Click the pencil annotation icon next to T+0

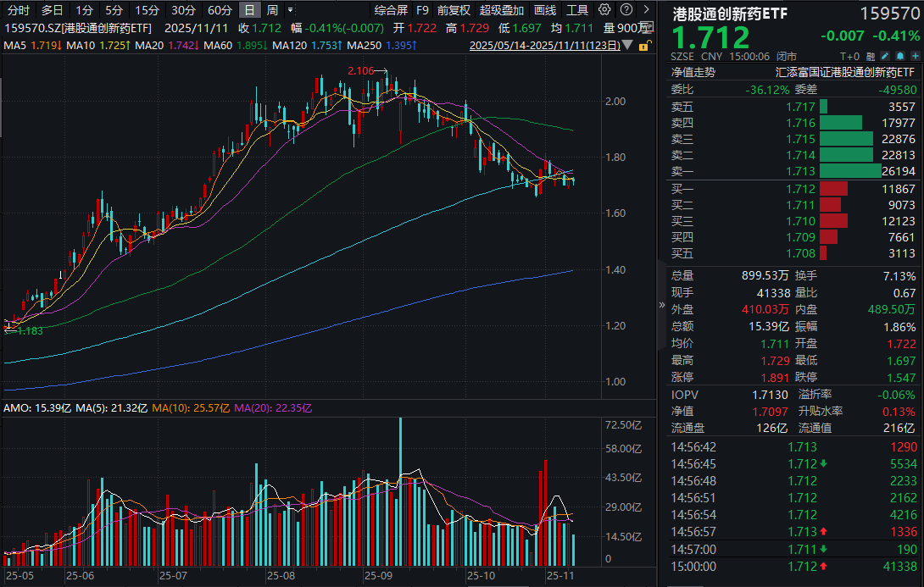pyautogui.click(x=884, y=54)
